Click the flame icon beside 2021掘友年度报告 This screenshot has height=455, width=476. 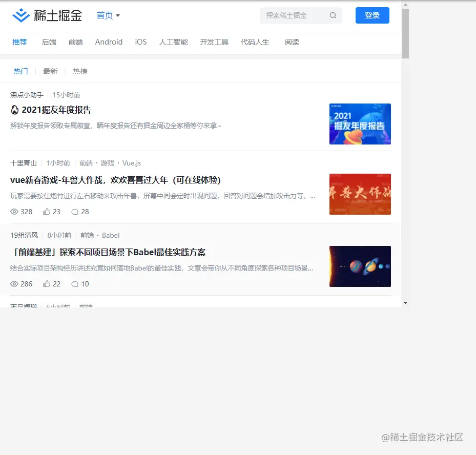[x=14, y=110]
